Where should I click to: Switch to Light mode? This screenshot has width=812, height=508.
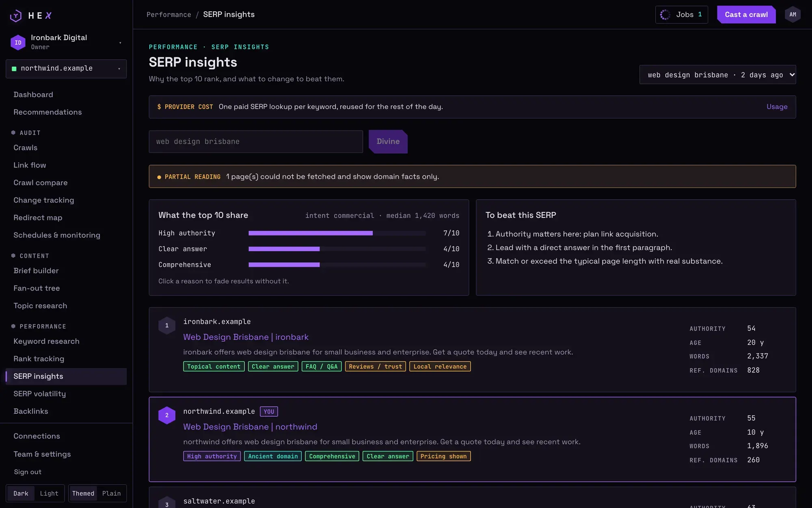click(x=49, y=493)
